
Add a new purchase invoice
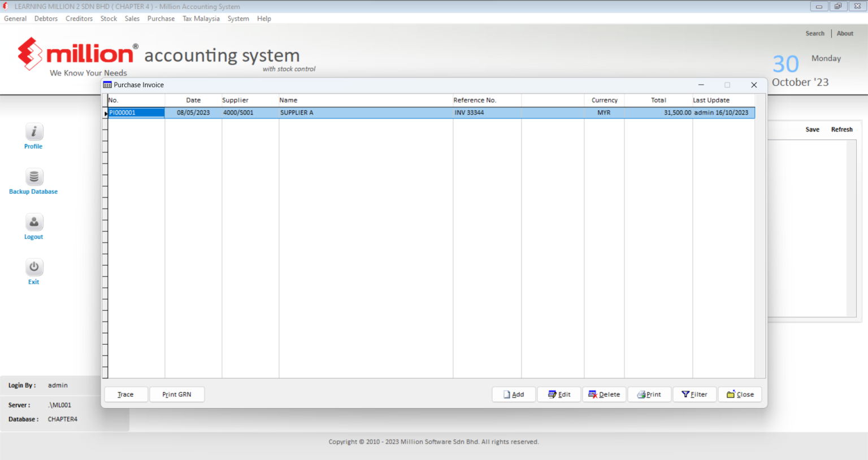(513, 394)
